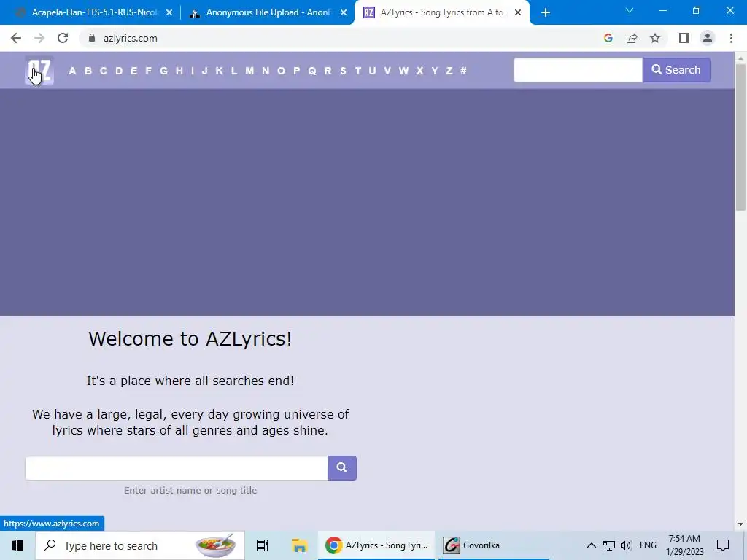The width and height of the screenshot is (747, 560).
Task: Browse artists under letter R
Action: coord(328,71)
